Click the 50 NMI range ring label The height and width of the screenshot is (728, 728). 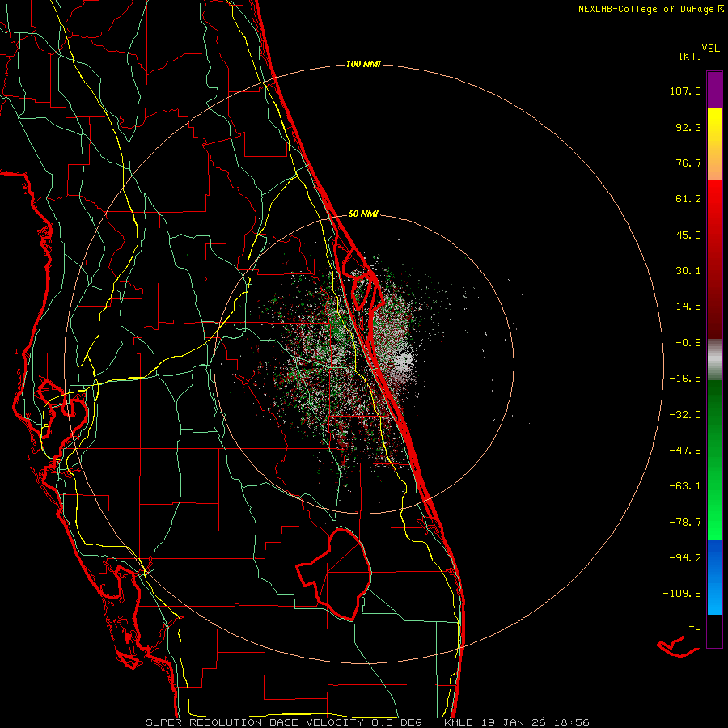tap(363, 214)
